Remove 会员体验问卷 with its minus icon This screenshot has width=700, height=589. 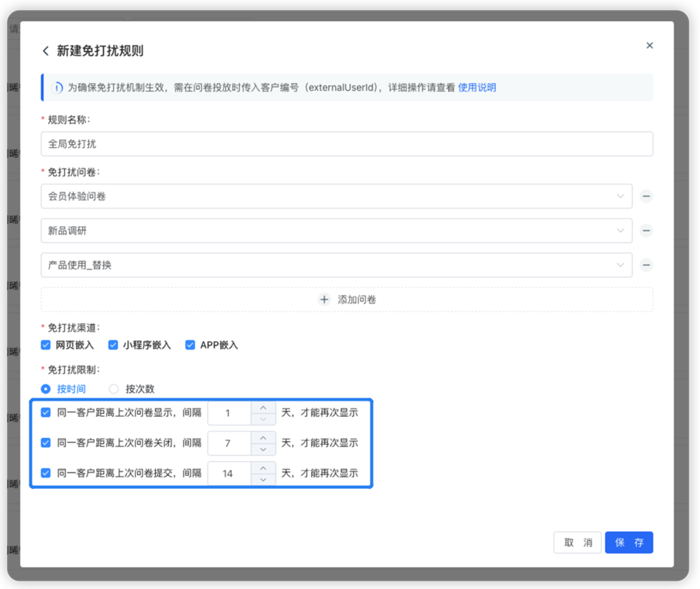tap(647, 197)
